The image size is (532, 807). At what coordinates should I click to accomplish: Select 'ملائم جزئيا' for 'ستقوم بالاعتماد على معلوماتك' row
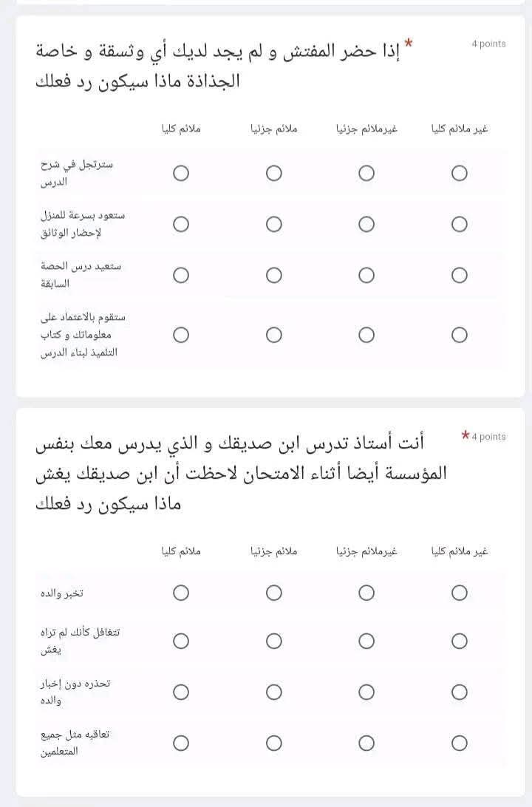274,335
